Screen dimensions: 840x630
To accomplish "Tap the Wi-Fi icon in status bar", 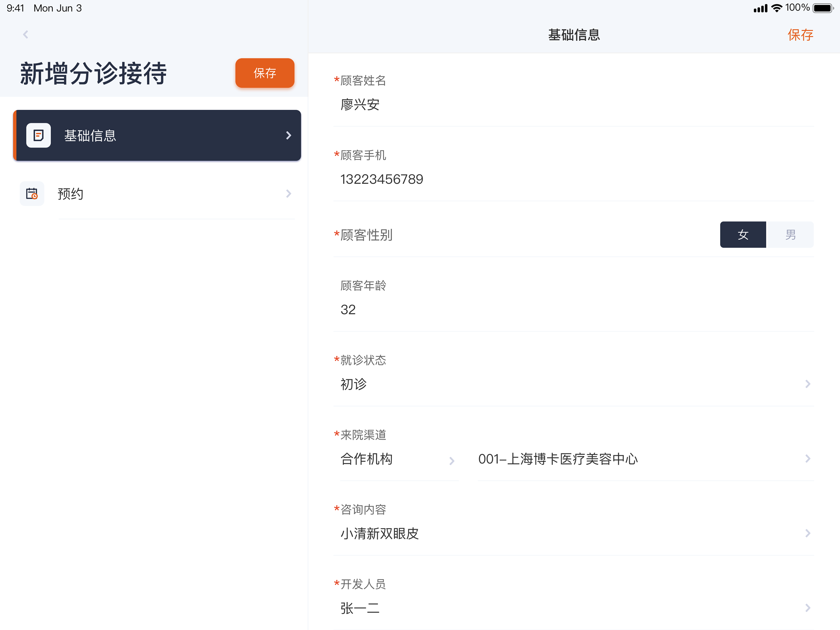I will tap(777, 8).
